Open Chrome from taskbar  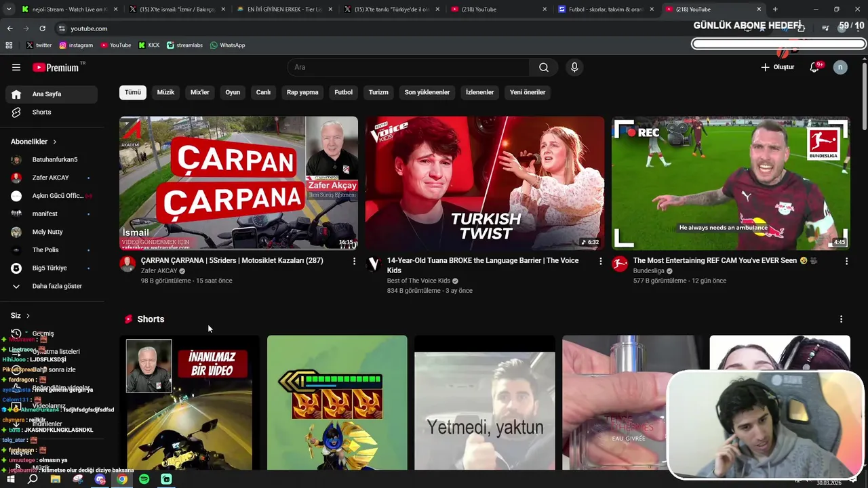click(122, 479)
